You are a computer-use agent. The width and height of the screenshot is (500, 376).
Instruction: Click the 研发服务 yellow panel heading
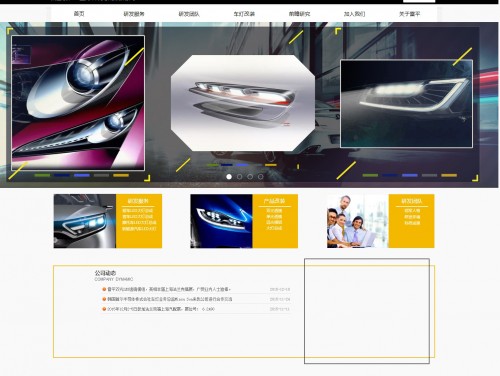(138, 201)
